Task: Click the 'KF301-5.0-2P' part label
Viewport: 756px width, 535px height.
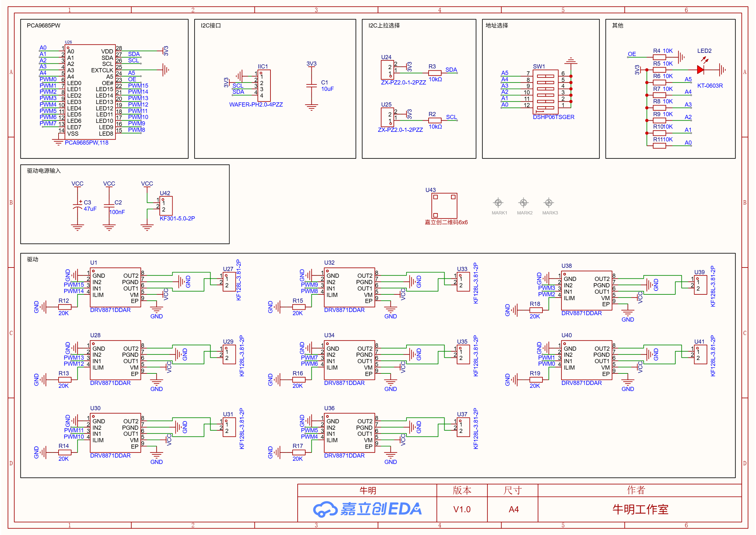Action: (x=177, y=219)
